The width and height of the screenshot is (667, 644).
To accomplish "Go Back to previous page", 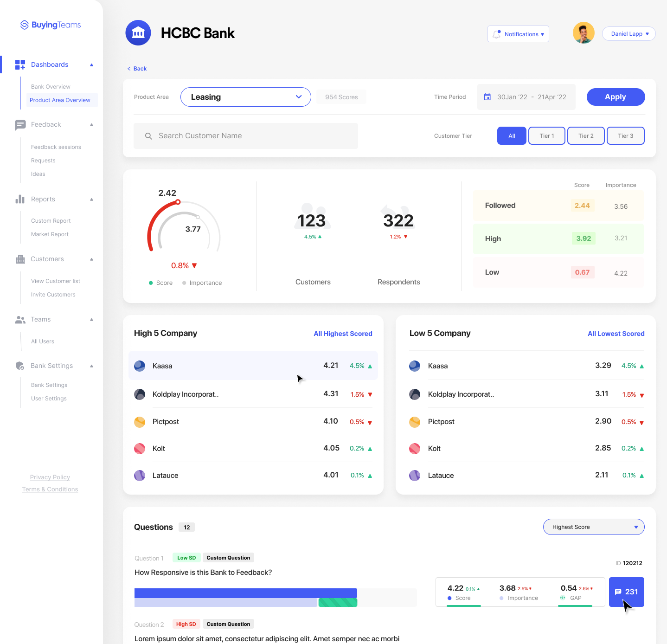I will pyautogui.click(x=137, y=69).
